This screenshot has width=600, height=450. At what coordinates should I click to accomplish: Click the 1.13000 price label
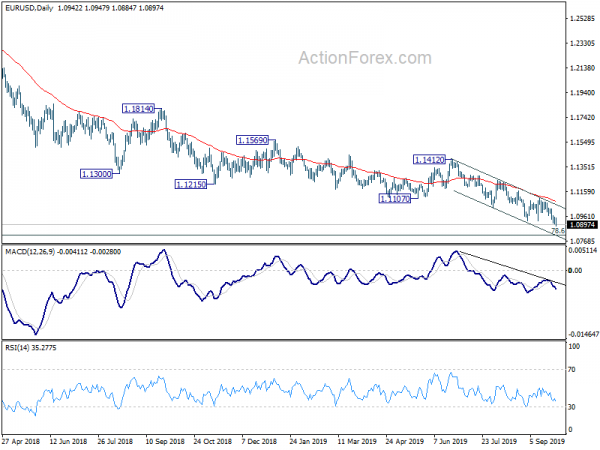(x=96, y=174)
